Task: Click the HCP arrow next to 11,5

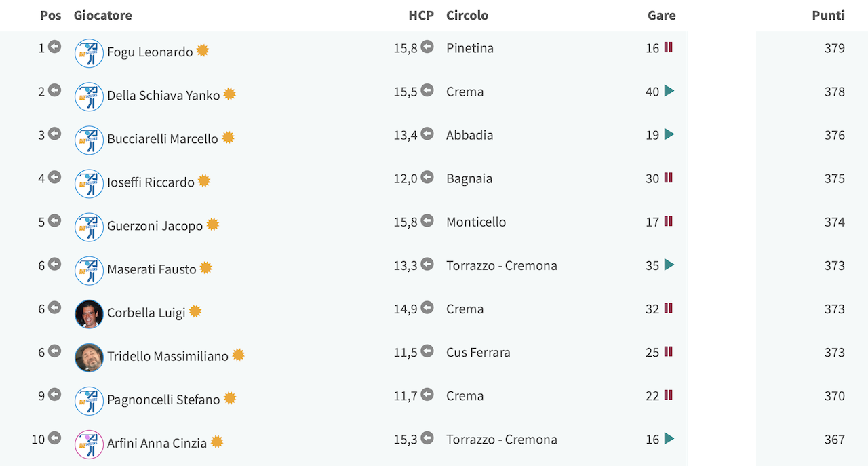Action: coord(427,351)
